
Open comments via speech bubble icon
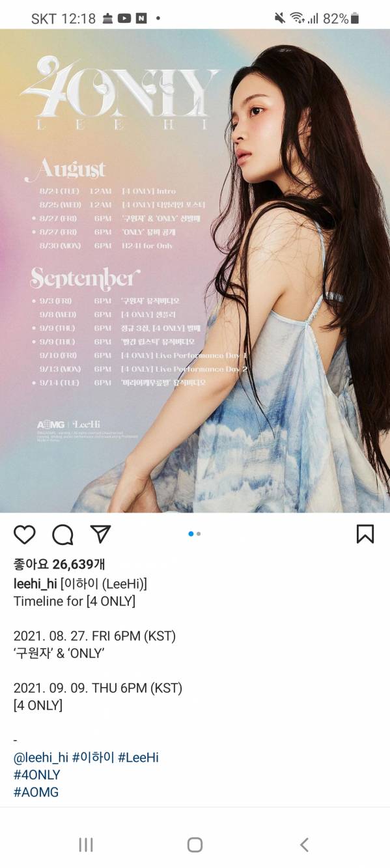(x=63, y=535)
